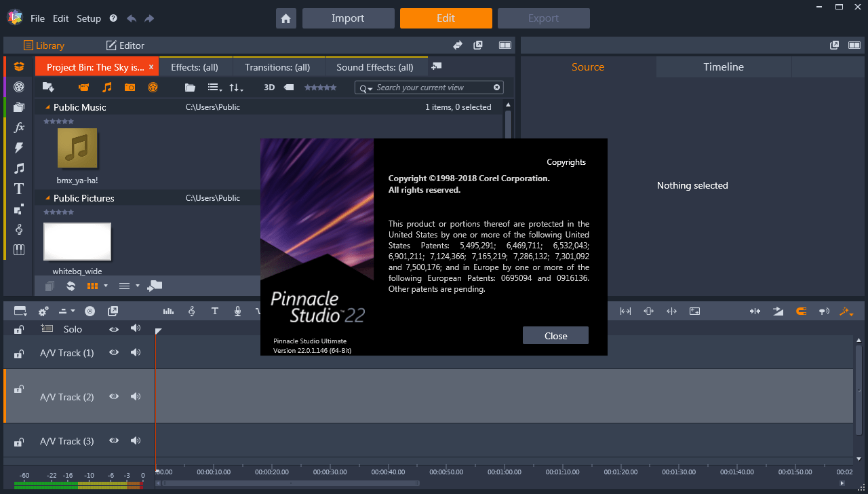
Task: Click the audio mixer icon on timeline toolbar
Action: [168, 311]
